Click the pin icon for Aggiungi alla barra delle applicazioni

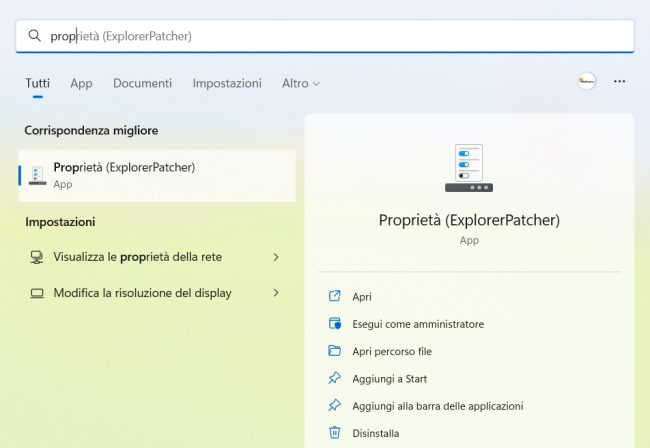pyautogui.click(x=335, y=405)
